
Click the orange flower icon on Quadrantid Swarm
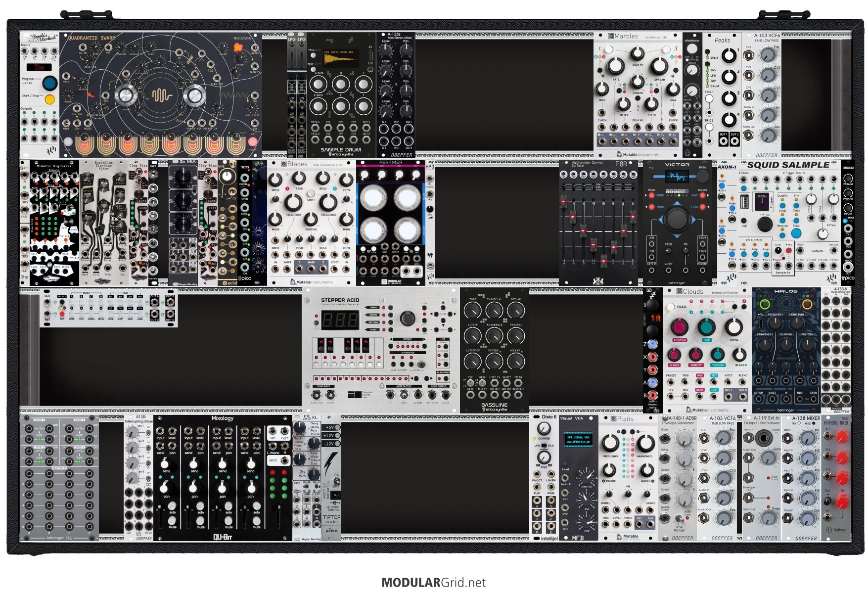(x=238, y=47)
